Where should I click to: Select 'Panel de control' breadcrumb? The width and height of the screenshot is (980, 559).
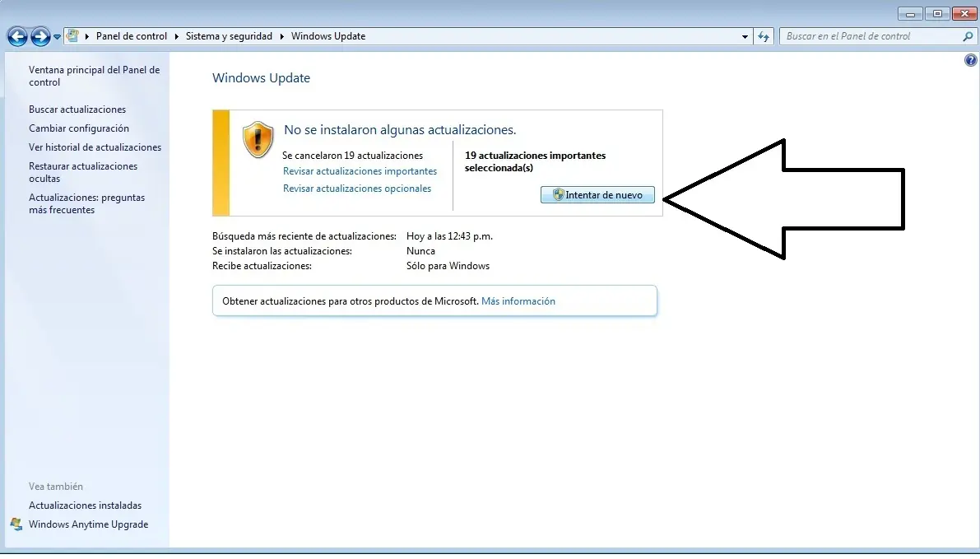click(x=132, y=36)
